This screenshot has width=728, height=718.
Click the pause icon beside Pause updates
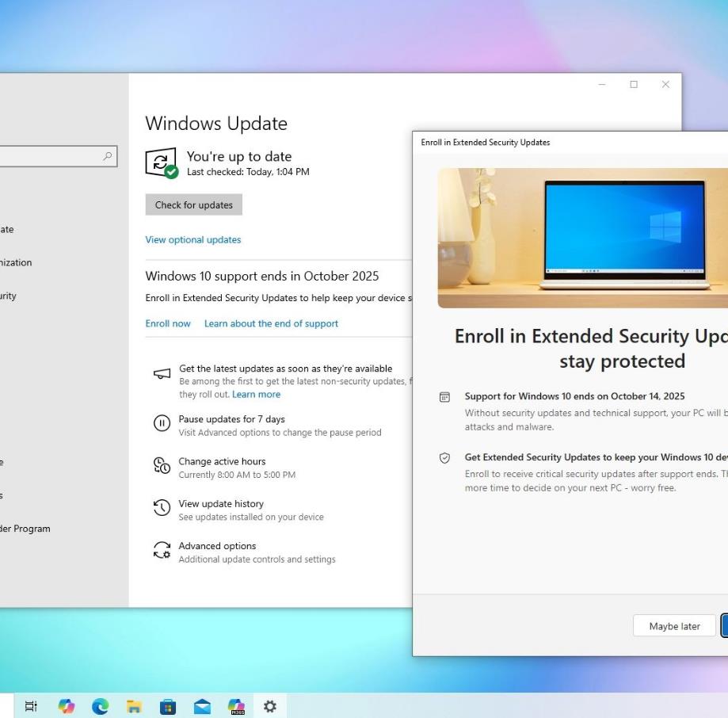point(162,423)
